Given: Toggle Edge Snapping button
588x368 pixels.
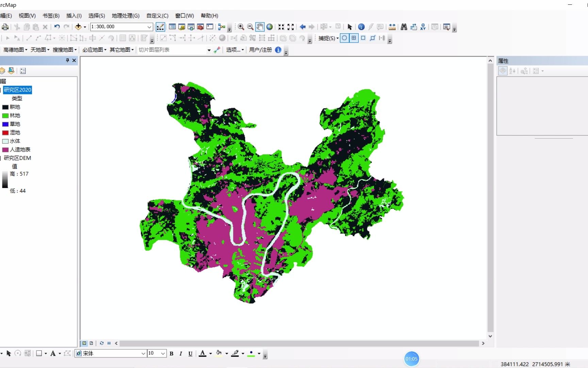Looking at the screenshot, I should click(x=373, y=38).
